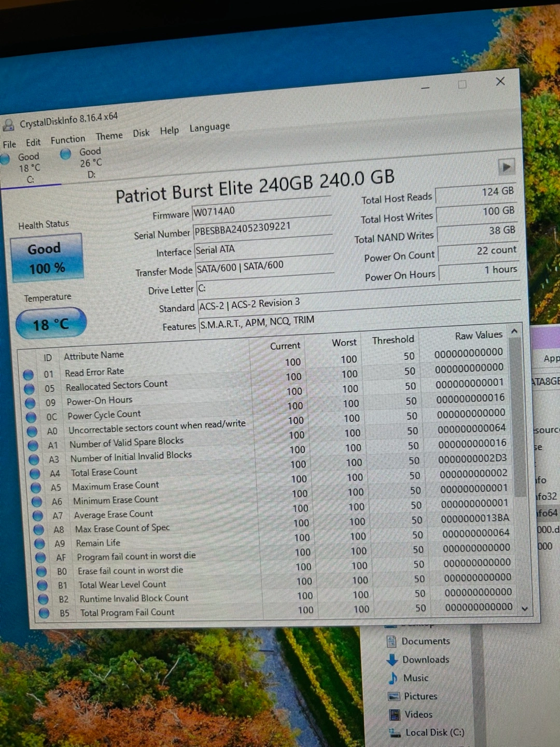
Task: Go to next disk with arrow button
Action: tap(506, 167)
